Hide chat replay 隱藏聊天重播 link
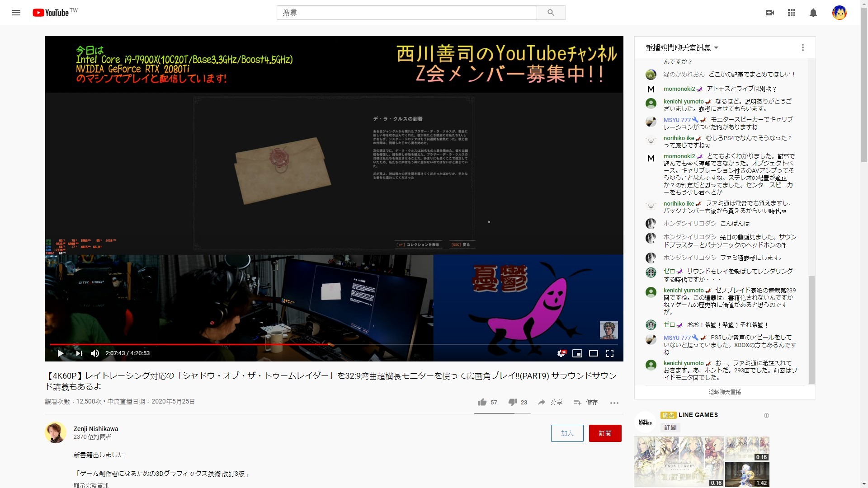 (x=725, y=392)
